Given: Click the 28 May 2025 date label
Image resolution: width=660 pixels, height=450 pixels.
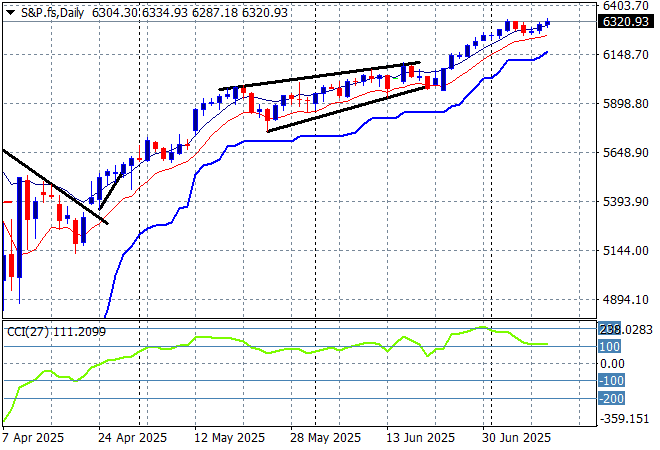Looking at the screenshot, I should click(325, 438).
